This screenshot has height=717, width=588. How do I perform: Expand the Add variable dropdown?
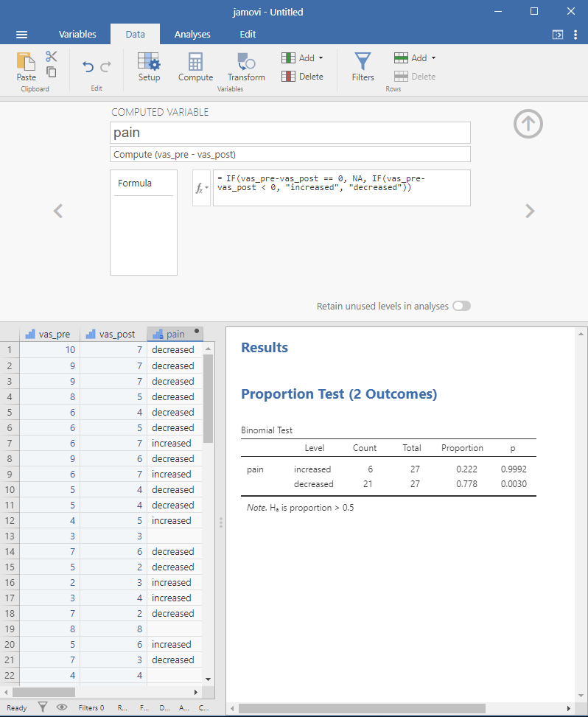(x=303, y=57)
